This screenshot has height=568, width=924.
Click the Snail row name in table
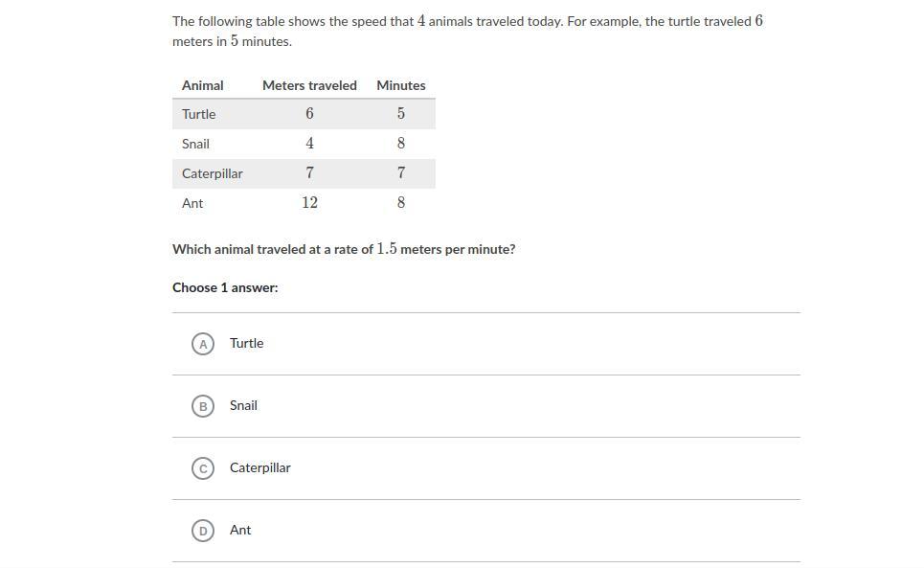195,144
